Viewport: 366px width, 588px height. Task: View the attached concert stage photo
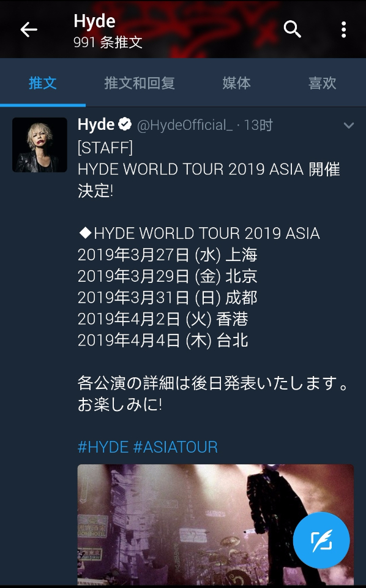click(215, 524)
